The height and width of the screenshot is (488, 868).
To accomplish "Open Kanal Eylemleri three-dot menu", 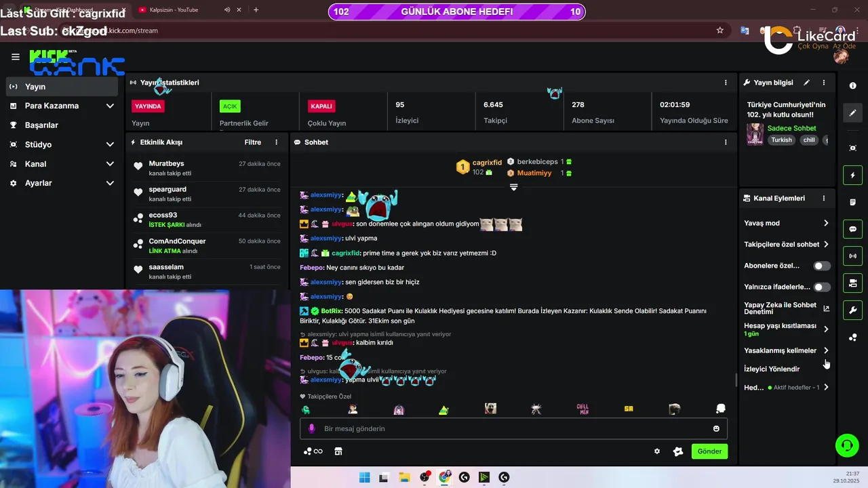I will pyautogui.click(x=824, y=199).
